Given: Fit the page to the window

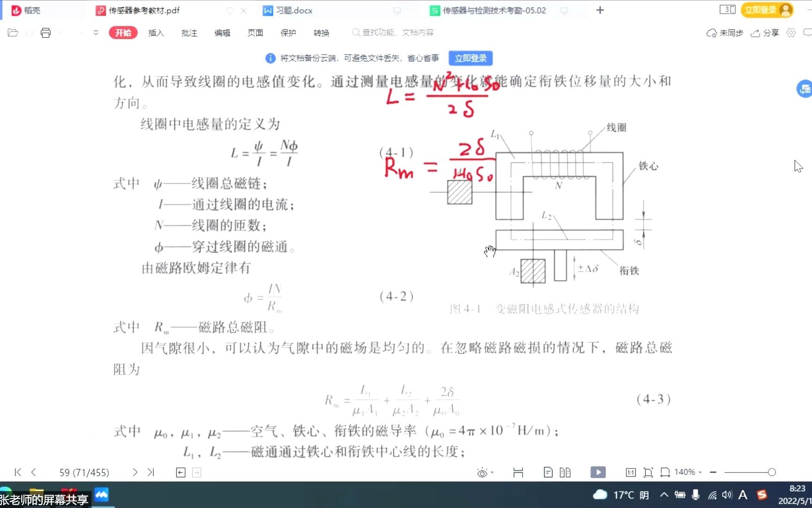Looking at the screenshot, I should pyautogui.click(x=648, y=472).
